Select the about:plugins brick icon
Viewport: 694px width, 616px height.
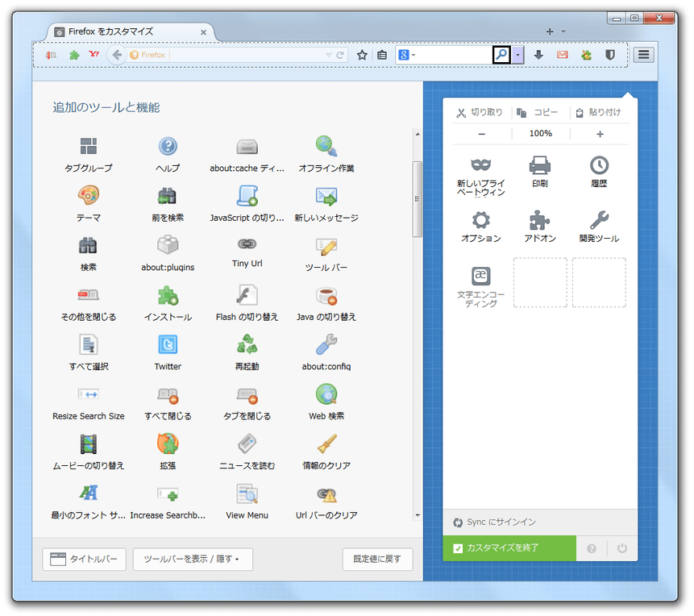pyautogui.click(x=168, y=245)
